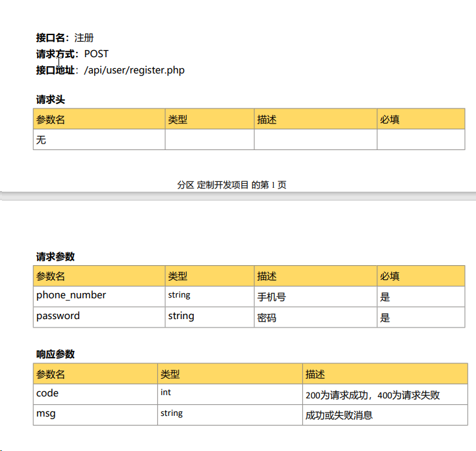Click the 请求头 section heading
This screenshot has width=476, height=451.
tap(50, 99)
